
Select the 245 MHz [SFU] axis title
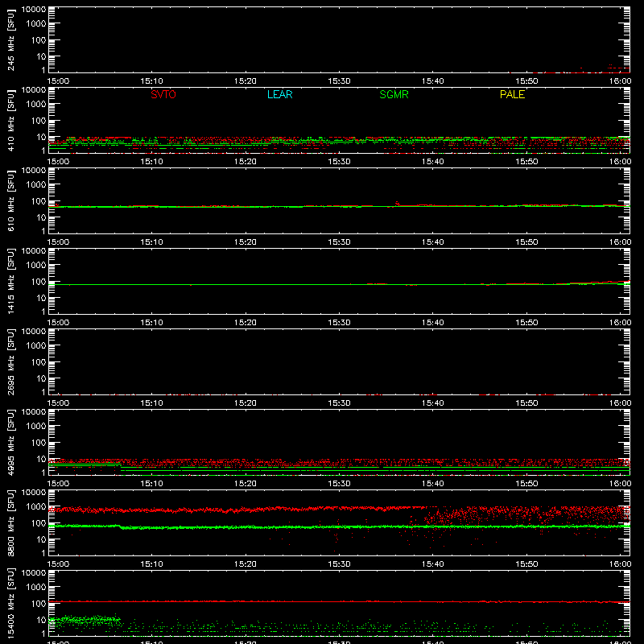coord(10,40)
